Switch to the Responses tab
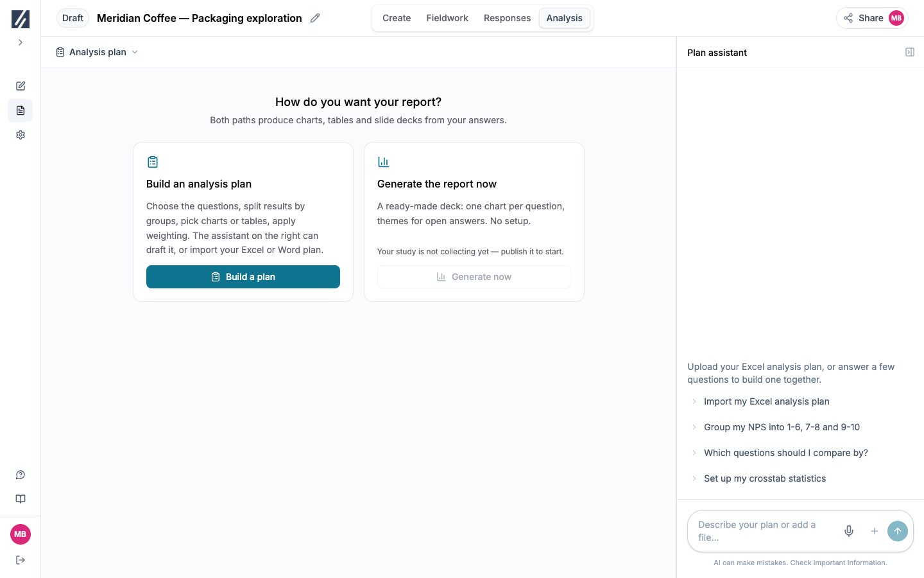Image resolution: width=924 pixels, height=578 pixels. [507, 18]
